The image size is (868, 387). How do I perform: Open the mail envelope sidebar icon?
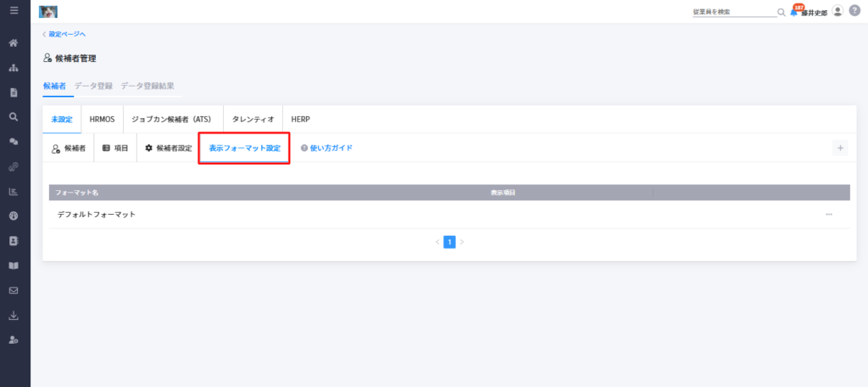tap(14, 290)
